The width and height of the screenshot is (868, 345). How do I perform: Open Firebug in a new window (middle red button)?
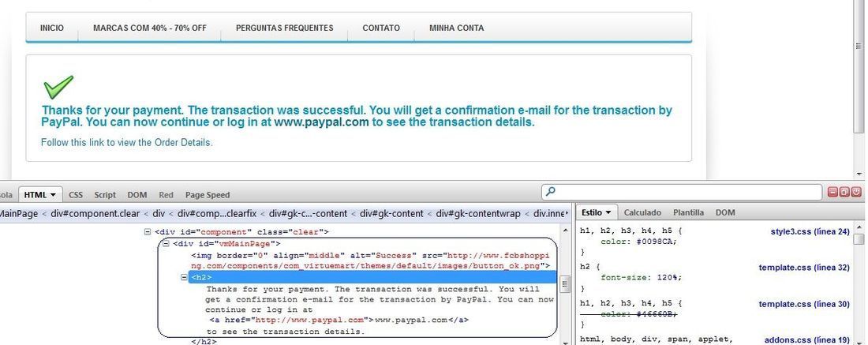tap(845, 192)
